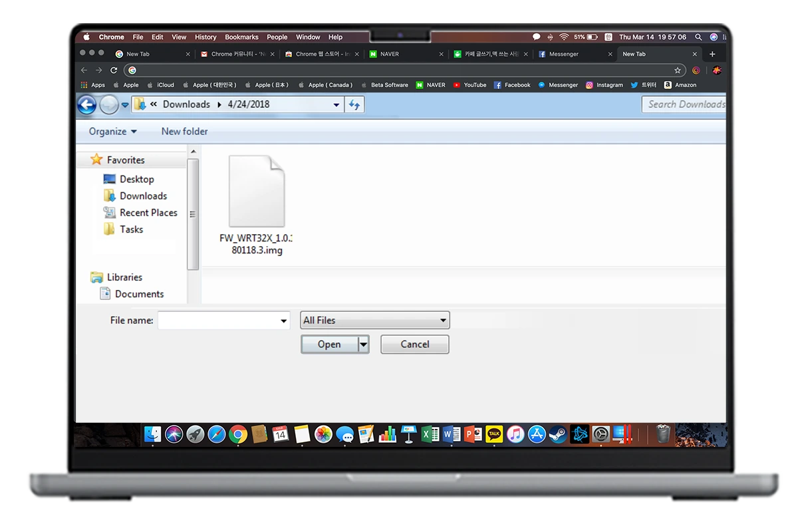Screen dimensions: 798x532
Task: Expand the Organize menu
Action: [x=111, y=131]
